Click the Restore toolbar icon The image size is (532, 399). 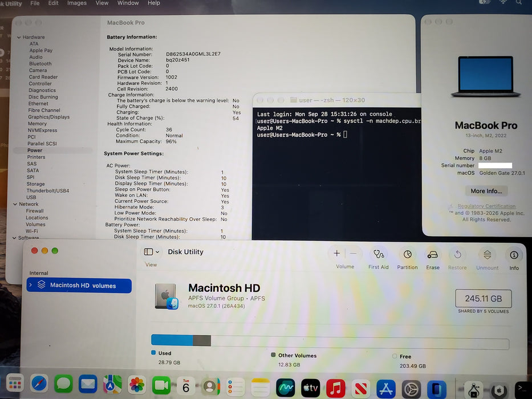tap(457, 254)
